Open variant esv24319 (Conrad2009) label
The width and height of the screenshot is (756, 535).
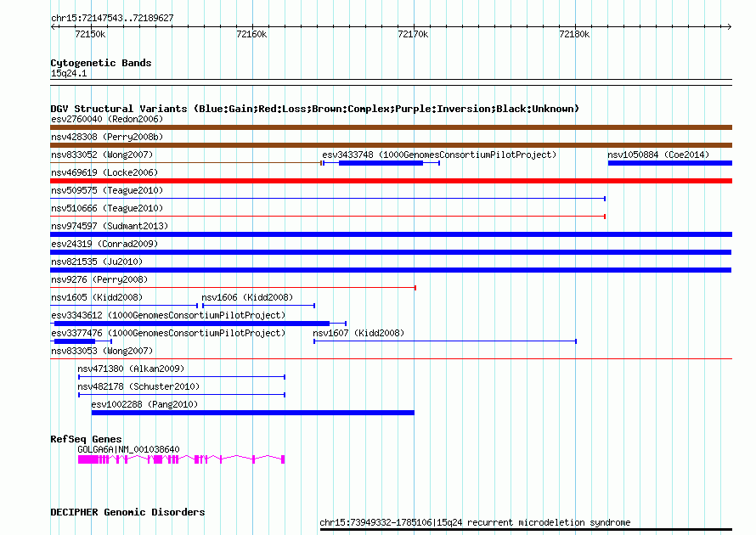[104, 244]
